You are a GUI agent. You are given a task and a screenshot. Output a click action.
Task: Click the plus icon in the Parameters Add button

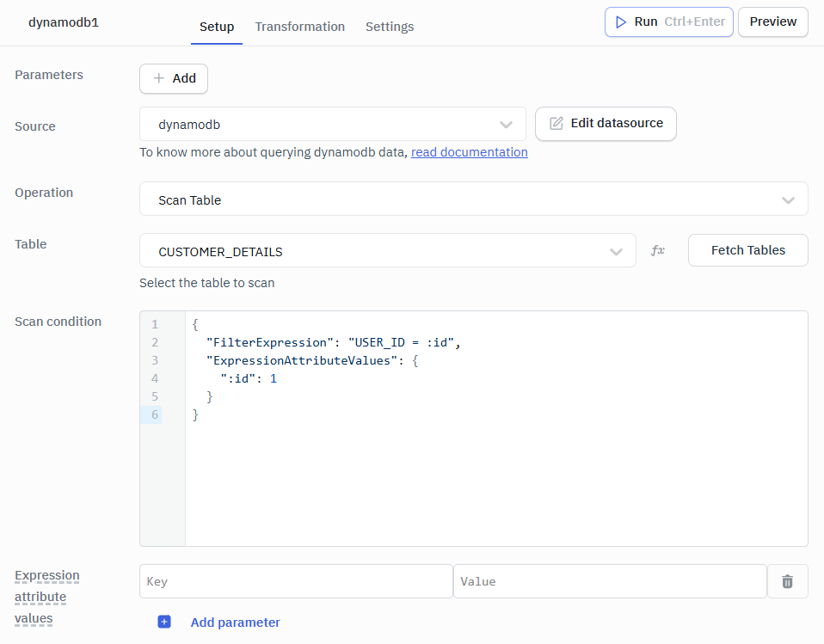tap(158, 78)
